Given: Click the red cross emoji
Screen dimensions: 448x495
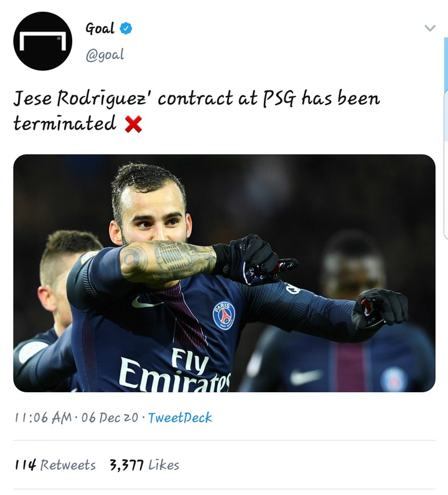Looking at the screenshot, I should (x=133, y=124).
